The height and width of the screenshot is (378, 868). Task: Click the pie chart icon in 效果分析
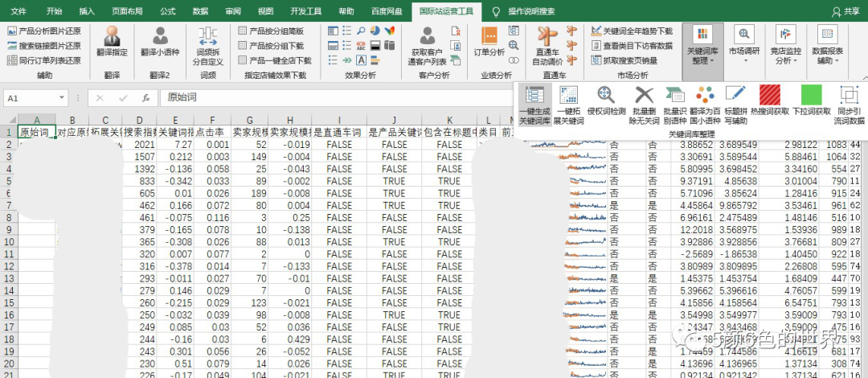375,31
